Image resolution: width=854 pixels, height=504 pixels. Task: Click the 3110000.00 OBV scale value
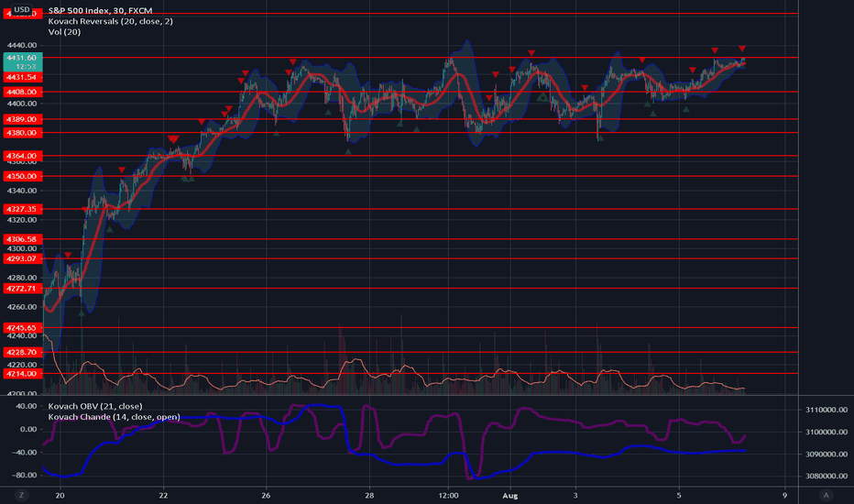coord(827,410)
